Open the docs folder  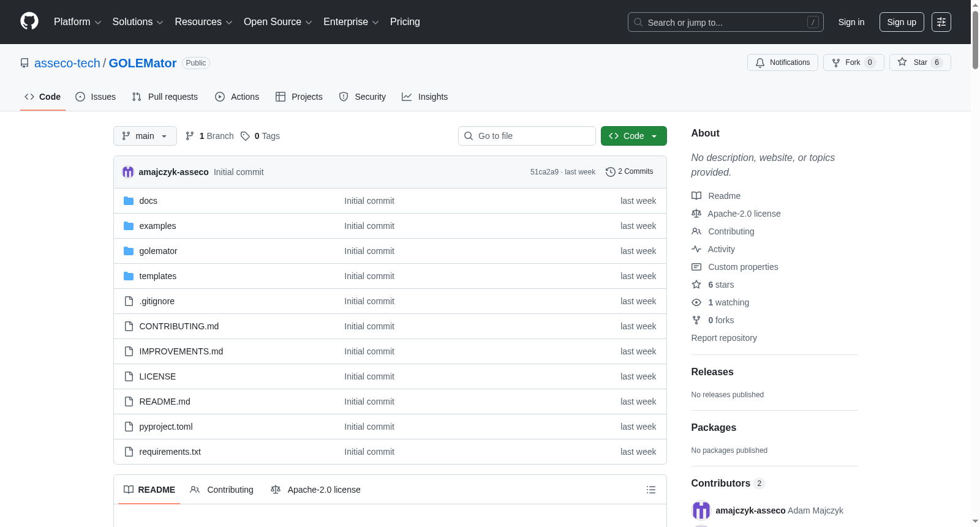pyautogui.click(x=148, y=201)
